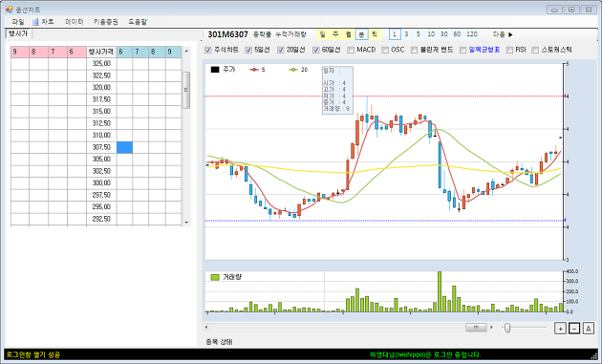
Task: Select the 30 minute interval button
Action: coord(444,34)
